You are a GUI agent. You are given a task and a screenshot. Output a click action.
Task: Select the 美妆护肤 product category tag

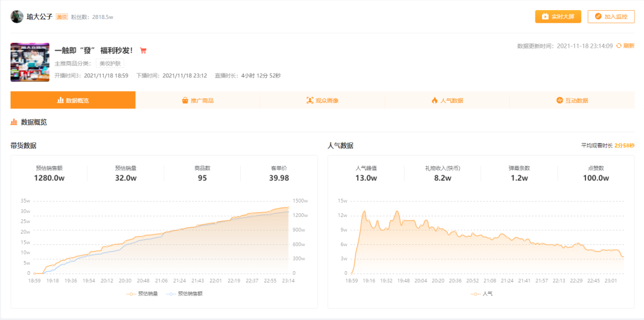point(110,64)
